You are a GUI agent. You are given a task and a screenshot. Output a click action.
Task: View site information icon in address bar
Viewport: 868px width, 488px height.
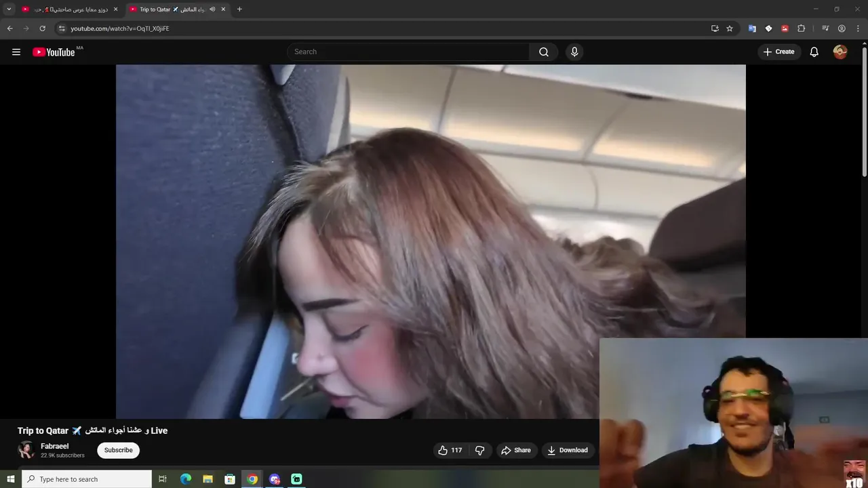pyautogui.click(x=62, y=28)
